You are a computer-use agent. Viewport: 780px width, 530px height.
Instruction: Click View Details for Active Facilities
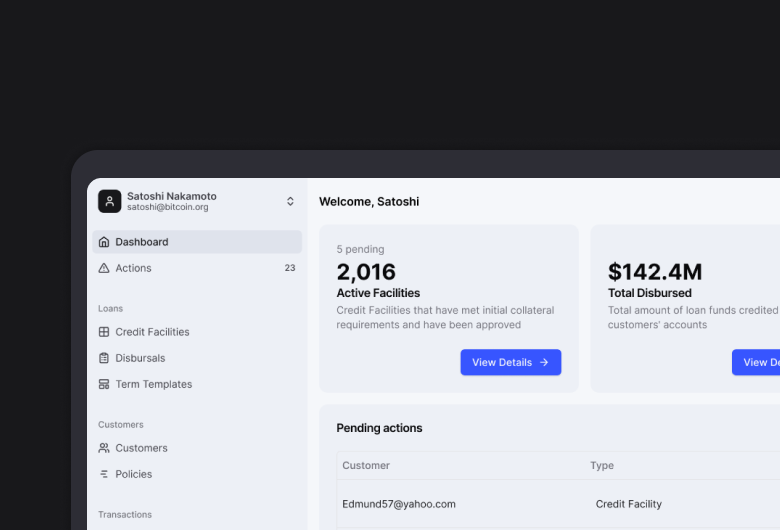(510, 362)
